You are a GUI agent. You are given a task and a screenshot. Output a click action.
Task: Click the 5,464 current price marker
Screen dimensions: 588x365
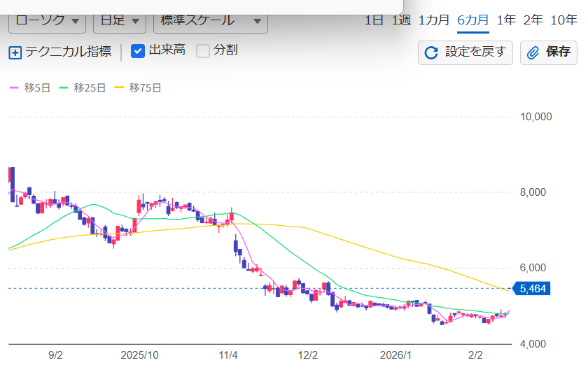[x=533, y=288]
